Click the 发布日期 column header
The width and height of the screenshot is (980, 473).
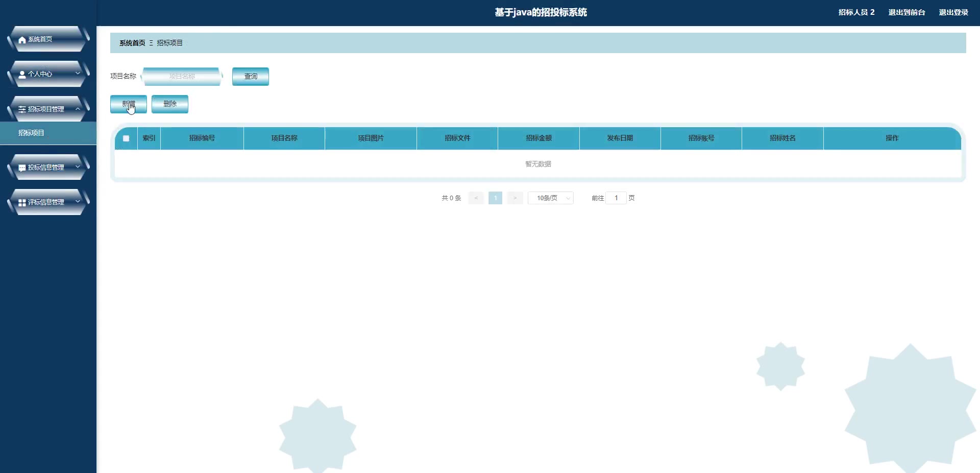coord(620,138)
